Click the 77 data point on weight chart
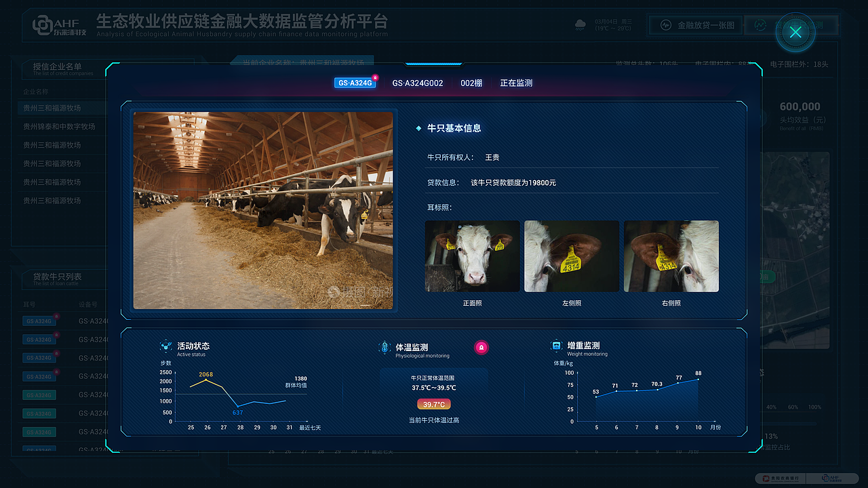 pos(678,383)
